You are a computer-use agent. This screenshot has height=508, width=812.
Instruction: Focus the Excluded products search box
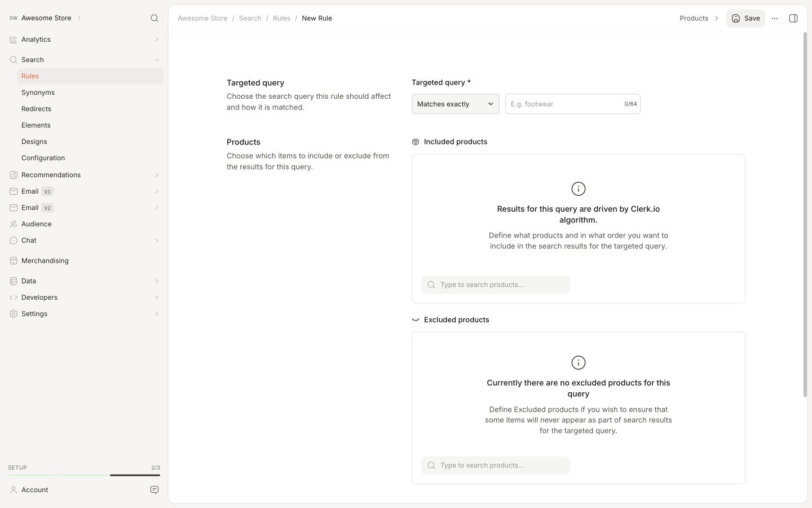[x=496, y=465]
